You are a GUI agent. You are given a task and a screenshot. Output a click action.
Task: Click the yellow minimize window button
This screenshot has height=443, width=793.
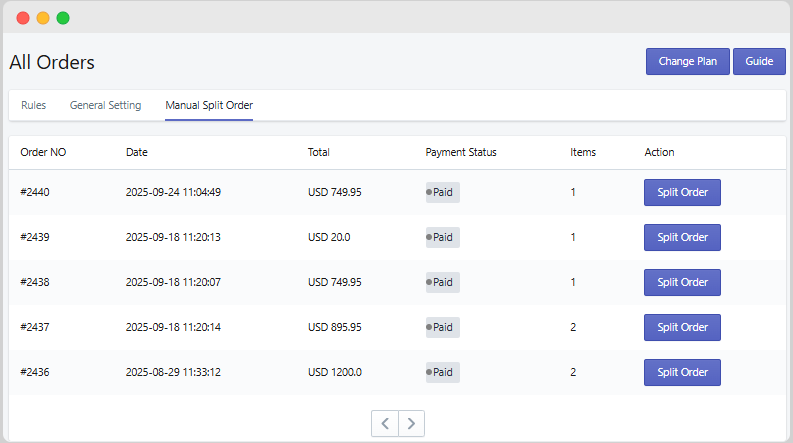click(x=43, y=18)
